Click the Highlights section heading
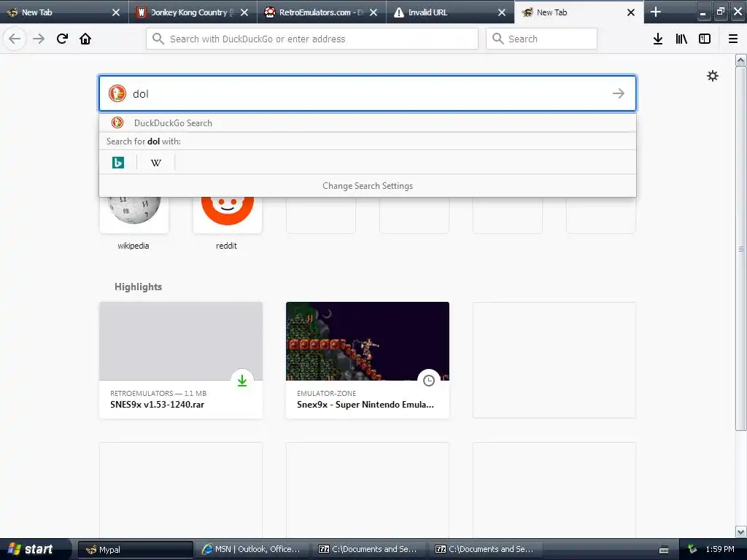The height and width of the screenshot is (560, 747). [138, 287]
